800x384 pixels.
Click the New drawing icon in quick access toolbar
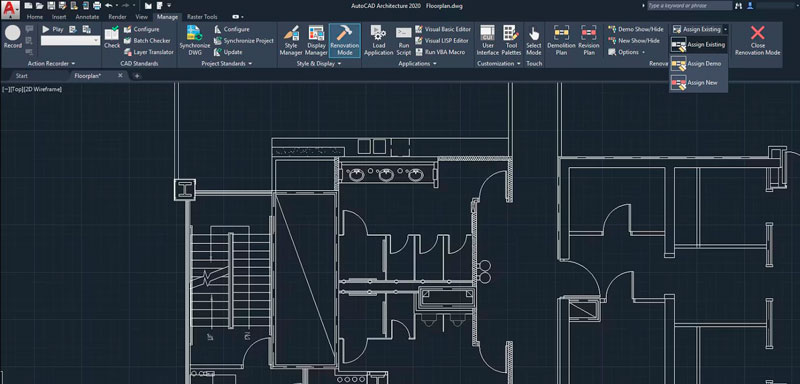point(28,6)
